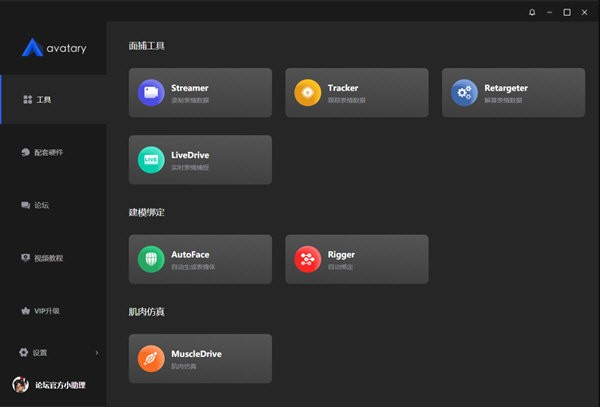Switch to the 配套硬件 sidebar tab
Image resolution: width=600 pixels, height=407 pixels.
pyautogui.click(x=48, y=153)
